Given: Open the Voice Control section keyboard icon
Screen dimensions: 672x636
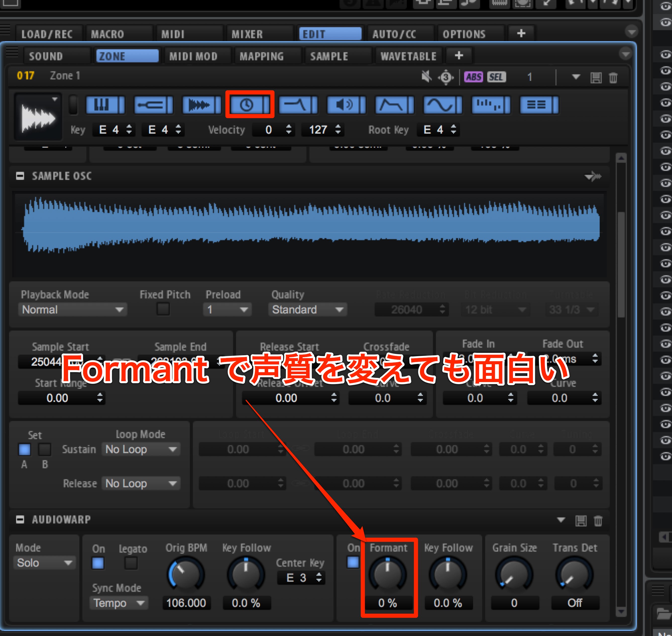Looking at the screenshot, I should point(105,105).
